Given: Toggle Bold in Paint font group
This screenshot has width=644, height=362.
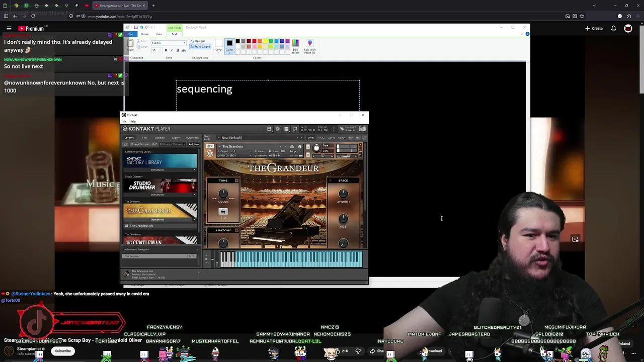Looking at the screenshot, I should coord(166,50).
